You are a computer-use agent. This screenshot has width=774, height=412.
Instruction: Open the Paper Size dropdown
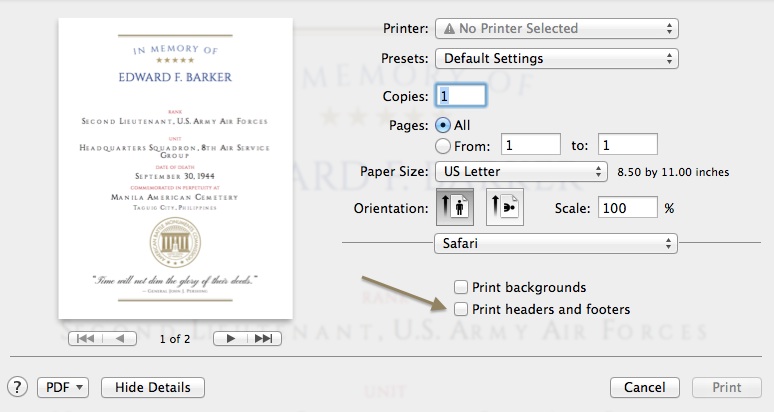coord(521,172)
